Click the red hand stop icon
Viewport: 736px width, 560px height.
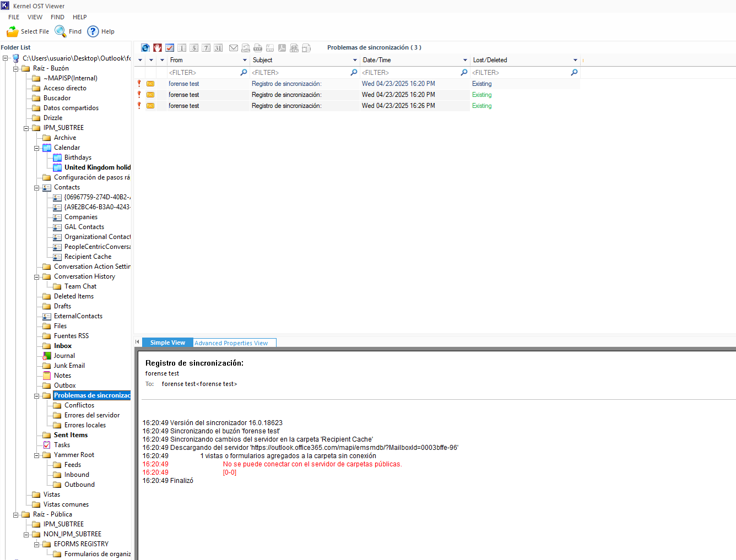tap(158, 48)
